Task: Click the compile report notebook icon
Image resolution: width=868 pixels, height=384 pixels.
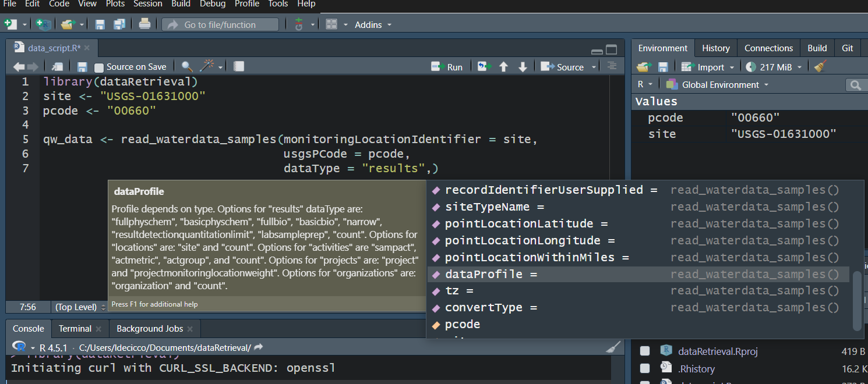Action: 239,67
